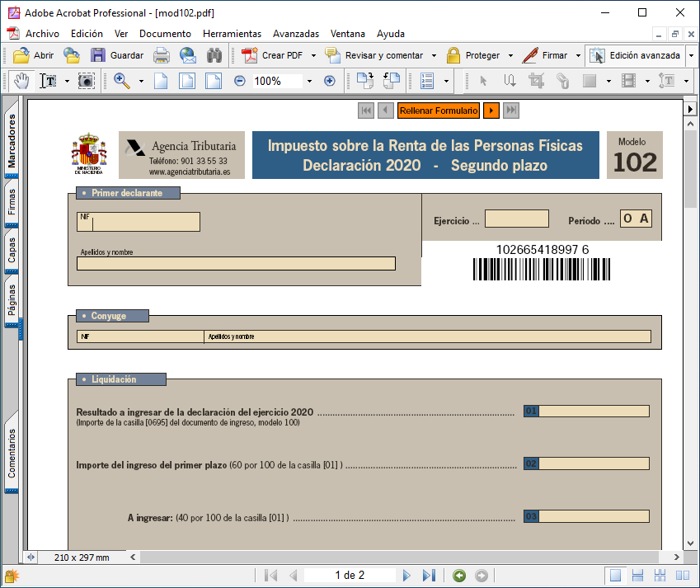This screenshot has height=588, width=700.
Task: Click the printer icon
Action: pos(161,55)
